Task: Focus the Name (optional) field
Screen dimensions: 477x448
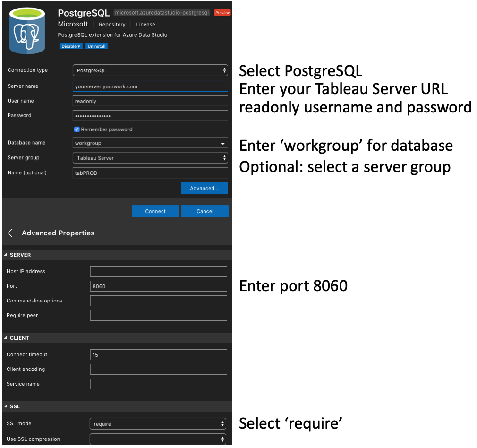Action: coord(150,173)
